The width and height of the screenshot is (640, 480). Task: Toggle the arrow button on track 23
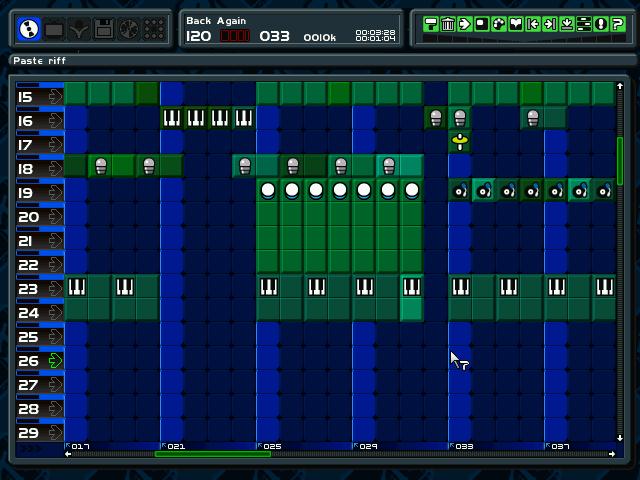pyautogui.click(x=54, y=289)
